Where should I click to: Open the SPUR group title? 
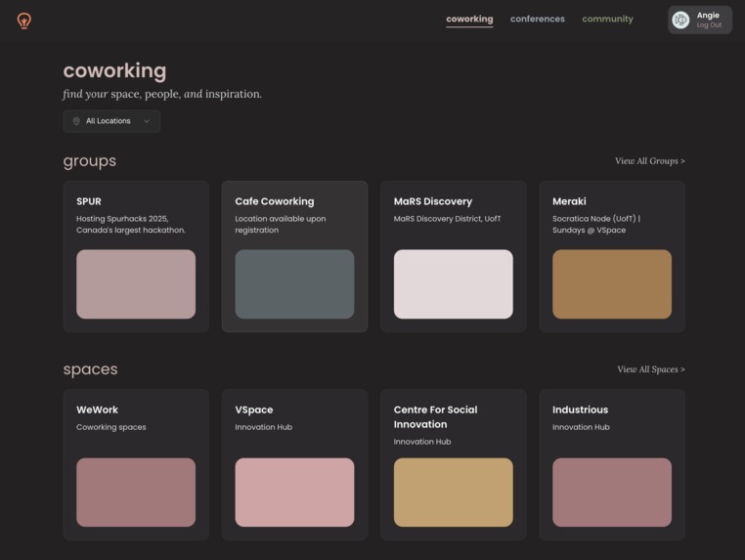coord(89,201)
